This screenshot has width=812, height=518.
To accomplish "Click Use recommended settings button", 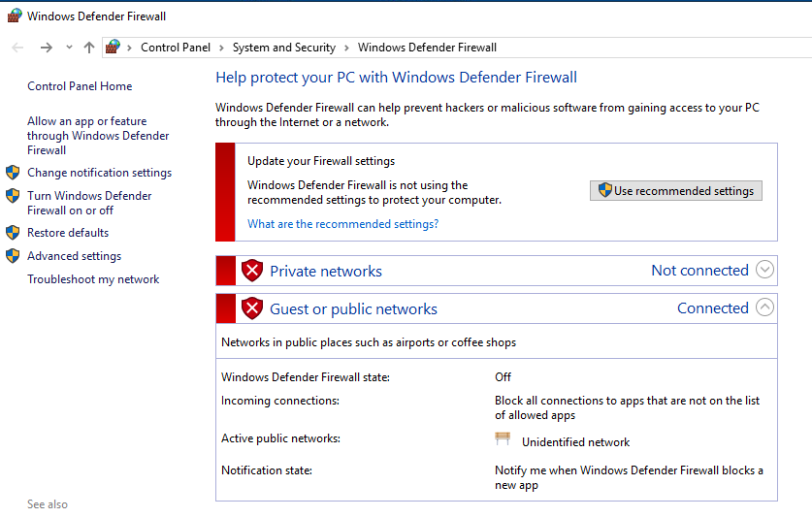I will pyautogui.click(x=676, y=191).
